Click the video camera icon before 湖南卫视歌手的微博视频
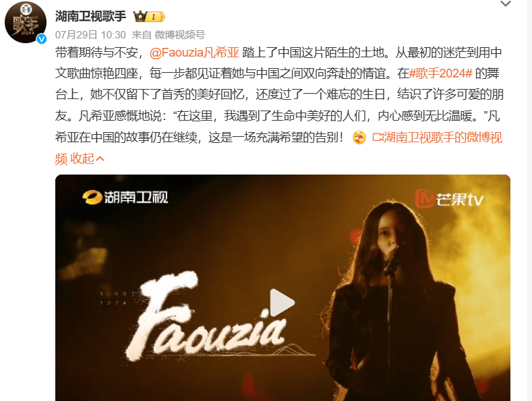Viewport: 532px width, 401px height. pyautogui.click(x=378, y=137)
